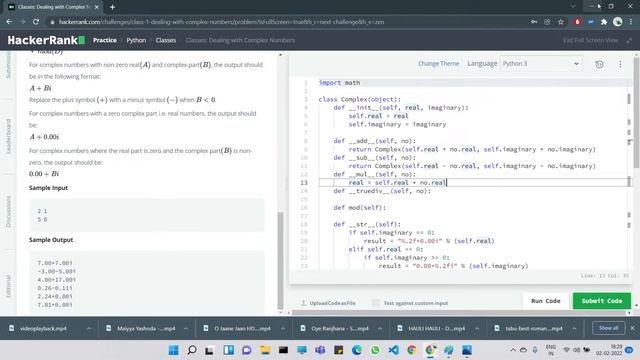This screenshot has width=640, height=360.
Task: Click the address bar URL
Action: (221, 22)
